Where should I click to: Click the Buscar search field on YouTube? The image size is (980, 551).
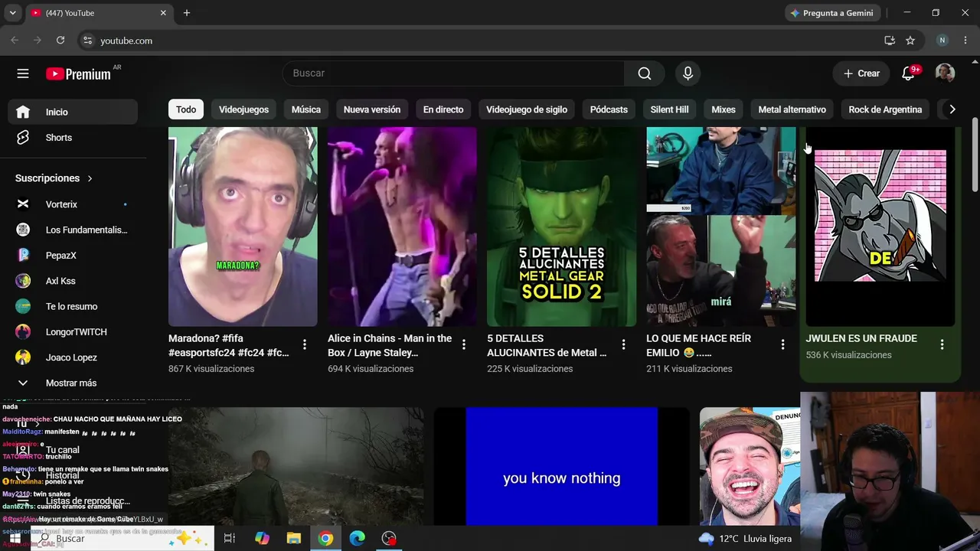coord(453,73)
